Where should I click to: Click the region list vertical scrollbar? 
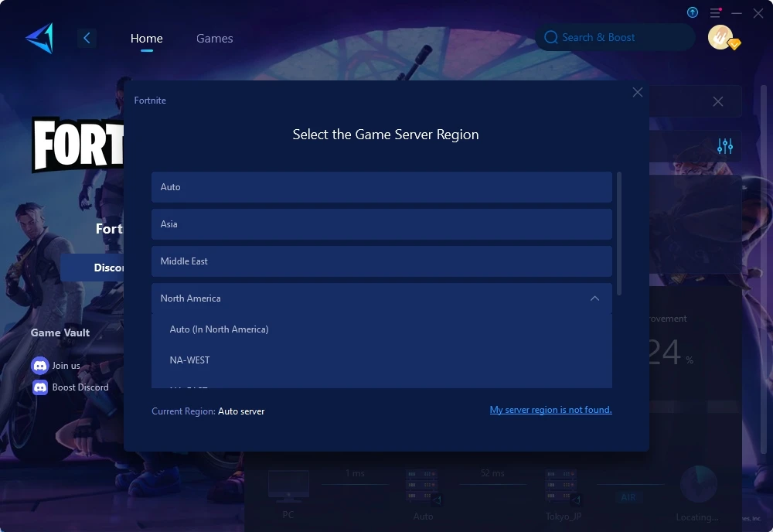point(619,232)
